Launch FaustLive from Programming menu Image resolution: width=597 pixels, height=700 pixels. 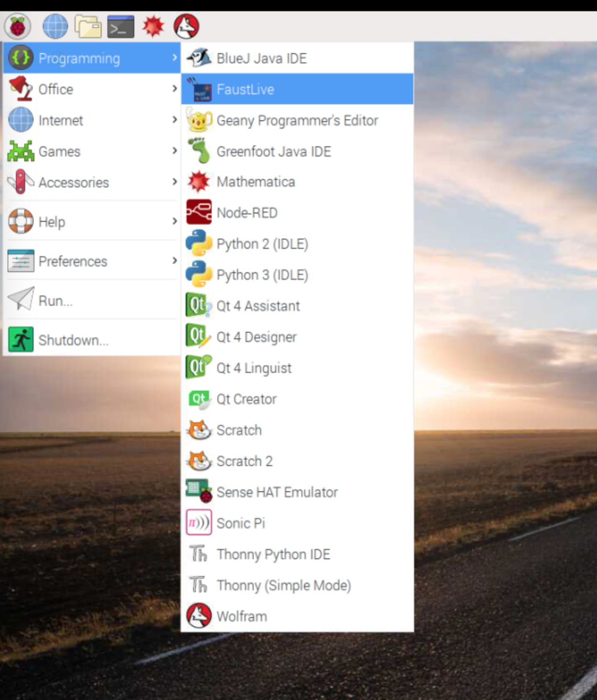click(x=297, y=89)
